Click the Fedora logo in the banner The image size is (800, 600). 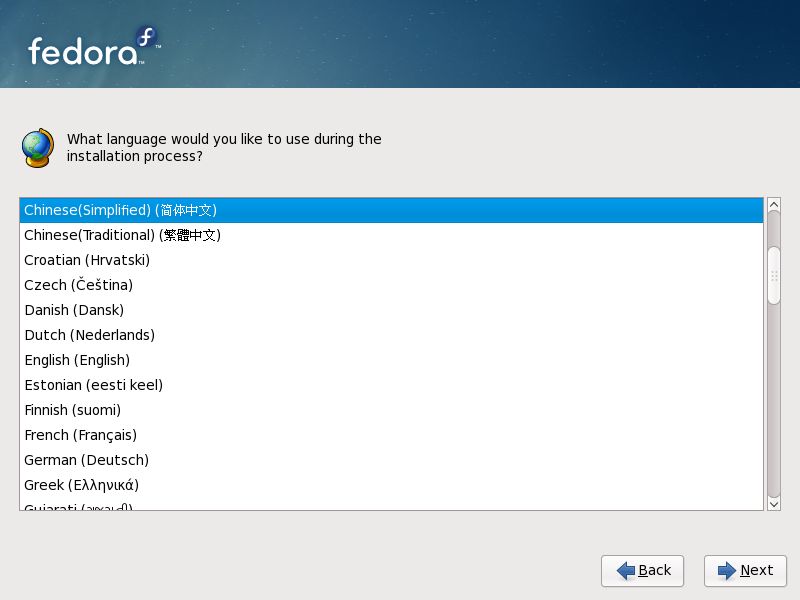[94, 47]
